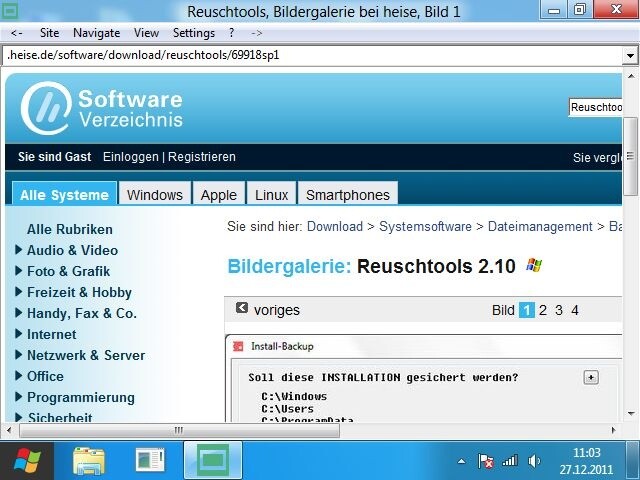640x480 pixels.
Task: Open the Office category link
Action: coord(45,376)
